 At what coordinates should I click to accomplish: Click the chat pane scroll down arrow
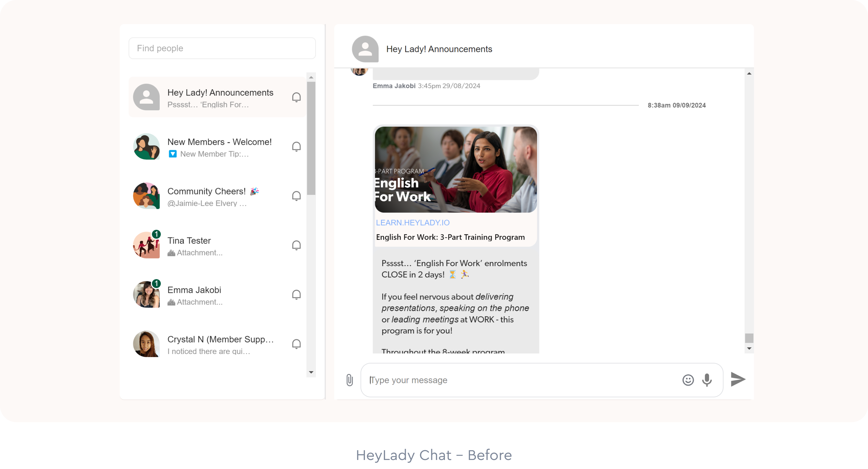click(x=749, y=349)
